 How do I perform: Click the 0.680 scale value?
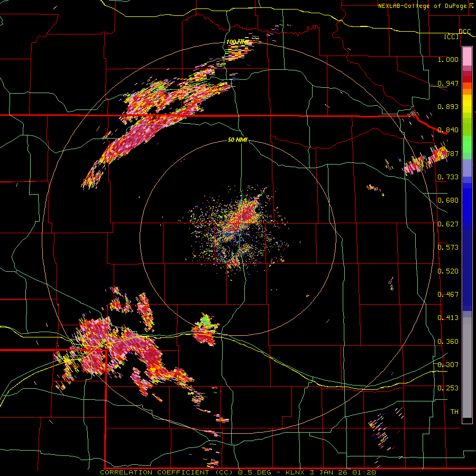point(448,200)
